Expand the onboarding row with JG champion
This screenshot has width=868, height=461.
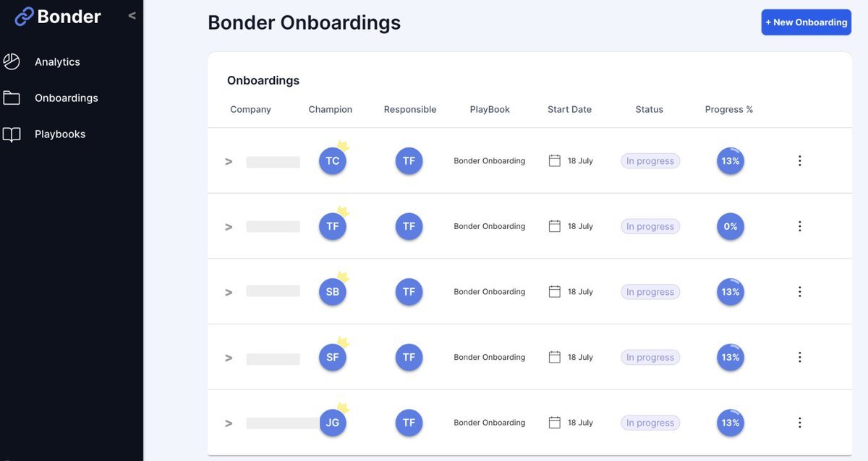[229, 423]
